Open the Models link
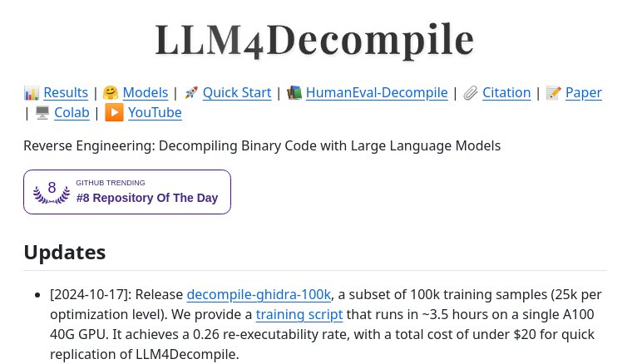The width and height of the screenshot is (627, 364). [x=146, y=93]
